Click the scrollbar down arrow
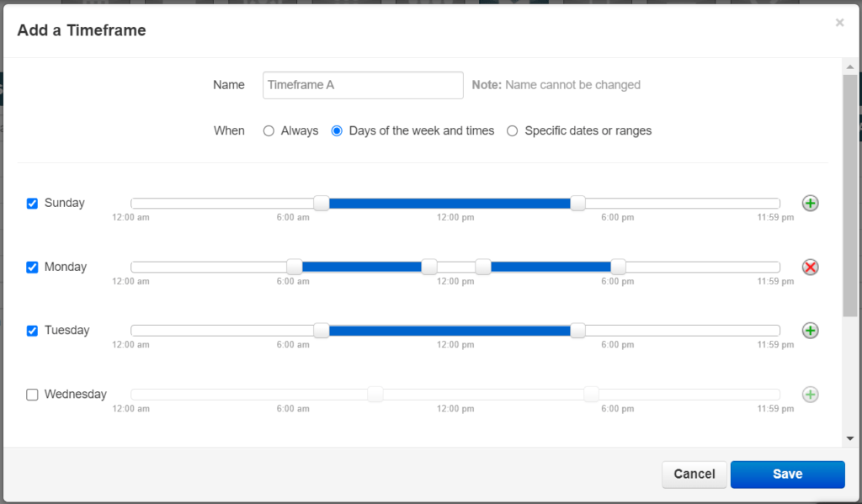This screenshot has height=504, width=862. 849,438
